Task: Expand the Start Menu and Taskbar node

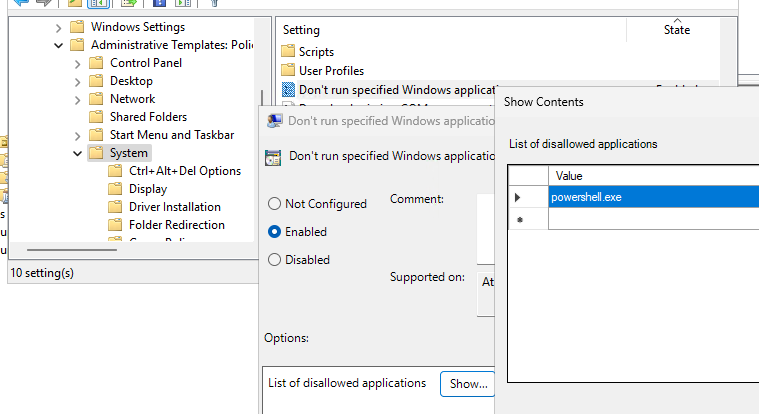Action: 78,135
